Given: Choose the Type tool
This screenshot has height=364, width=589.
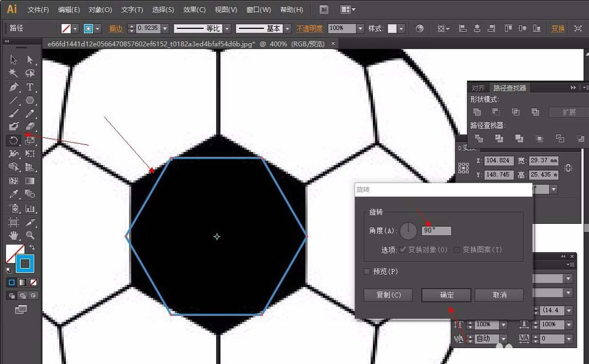Looking at the screenshot, I should [x=29, y=87].
